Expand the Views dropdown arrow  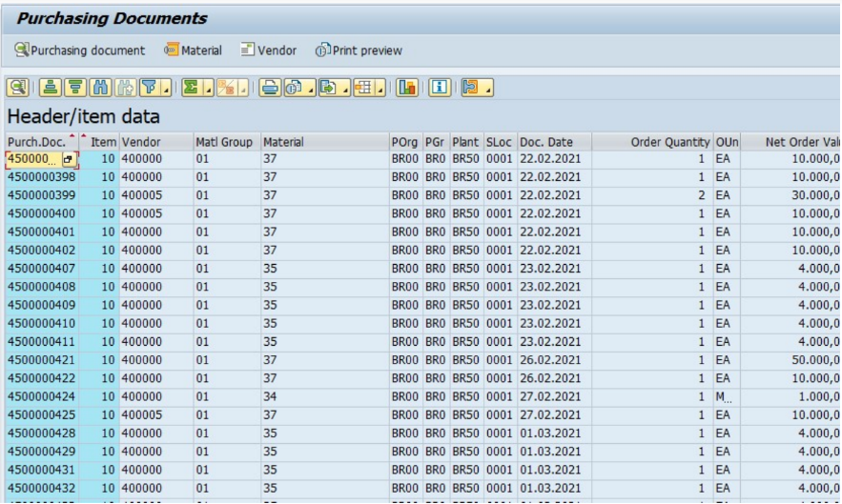point(310,88)
